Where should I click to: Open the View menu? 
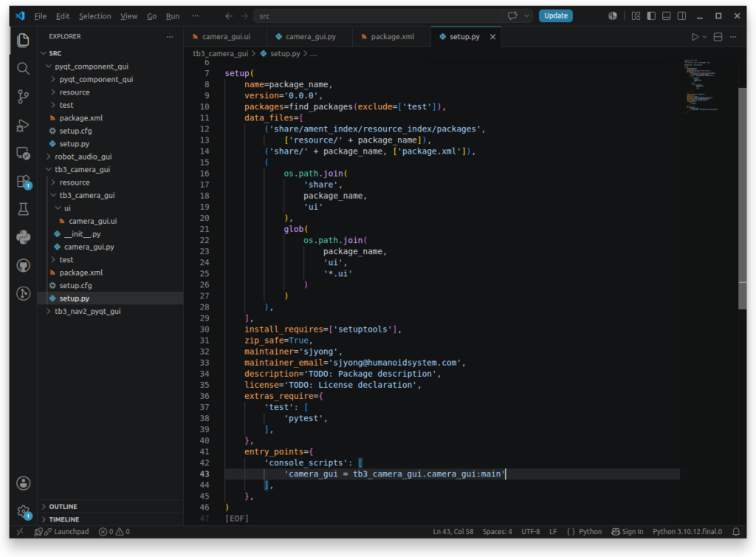[128, 16]
